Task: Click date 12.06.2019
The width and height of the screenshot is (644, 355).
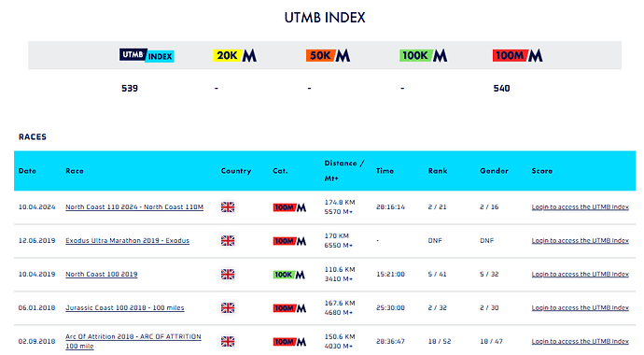Action: (36, 241)
